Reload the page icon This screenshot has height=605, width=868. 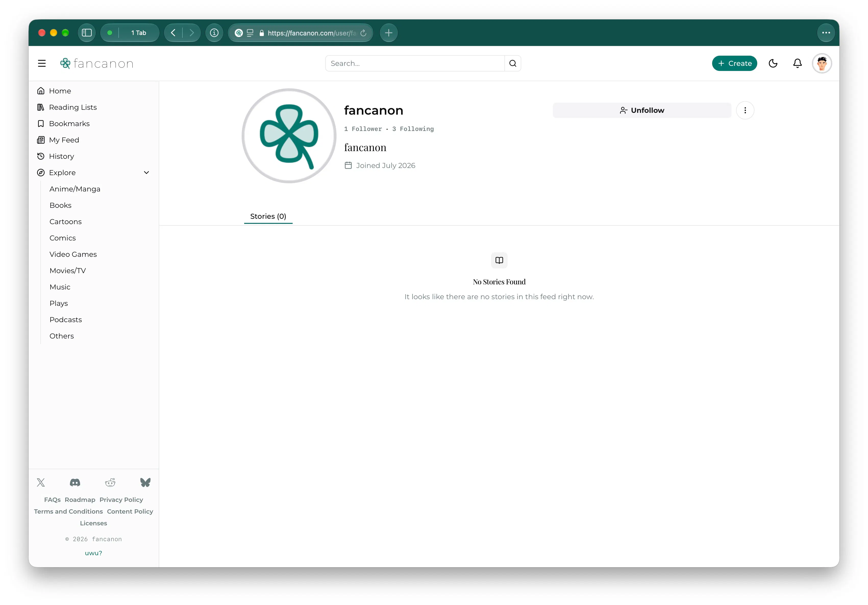click(x=363, y=33)
